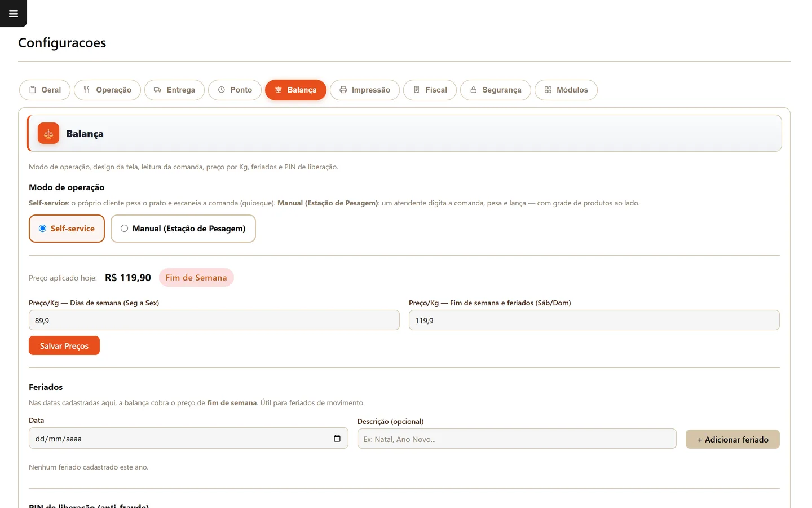Click the orange scale icon in the Balança header

pos(48,134)
